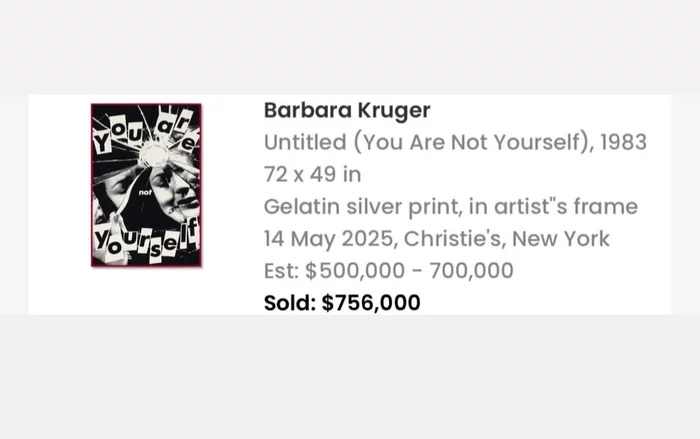Click the Sold: $756,000 price

point(342,302)
